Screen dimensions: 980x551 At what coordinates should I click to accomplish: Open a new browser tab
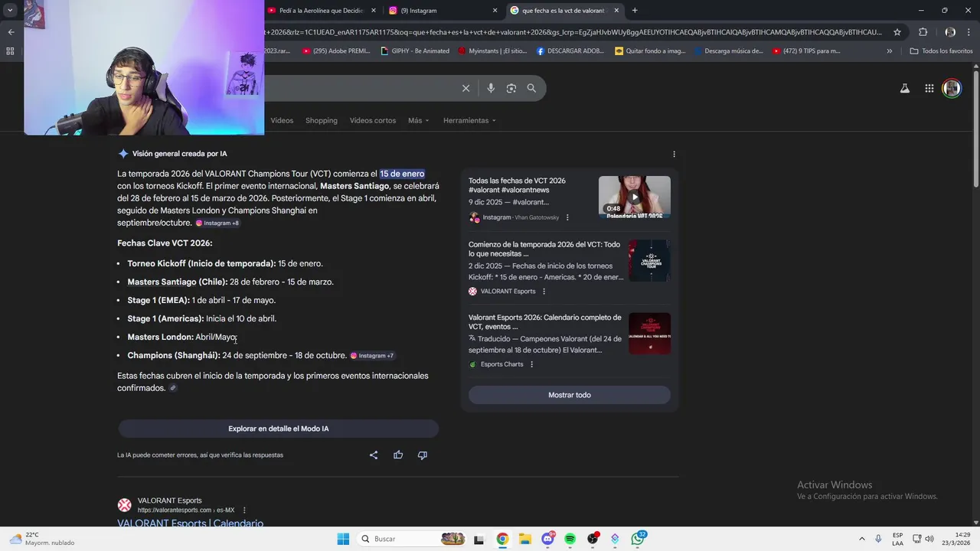(634, 11)
